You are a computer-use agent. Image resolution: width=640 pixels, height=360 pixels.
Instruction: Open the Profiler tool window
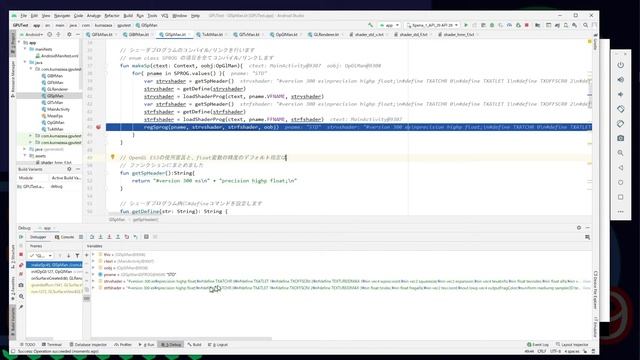[123, 345]
